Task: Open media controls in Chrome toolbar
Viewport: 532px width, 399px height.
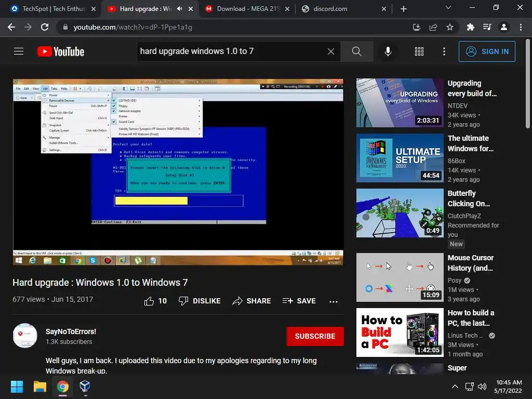Action: click(x=487, y=27)
